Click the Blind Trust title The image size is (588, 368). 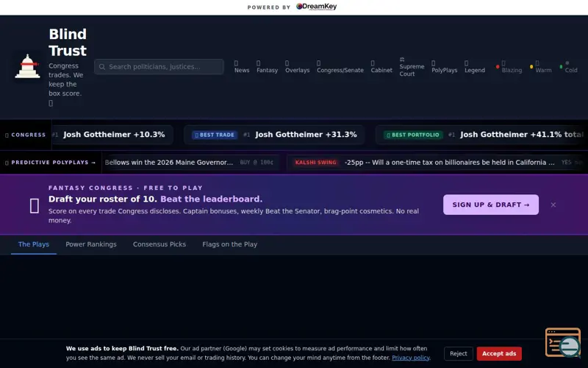[68, 43]
